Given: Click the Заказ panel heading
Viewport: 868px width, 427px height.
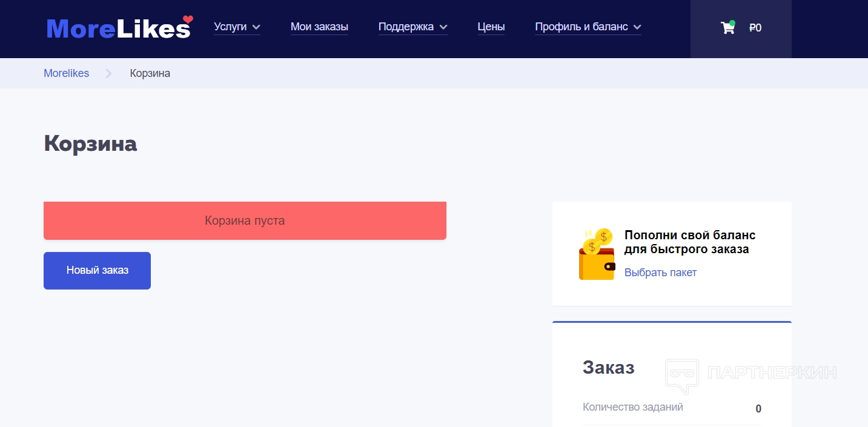Looking at the screenshot, I should click(x=608, y=367).
